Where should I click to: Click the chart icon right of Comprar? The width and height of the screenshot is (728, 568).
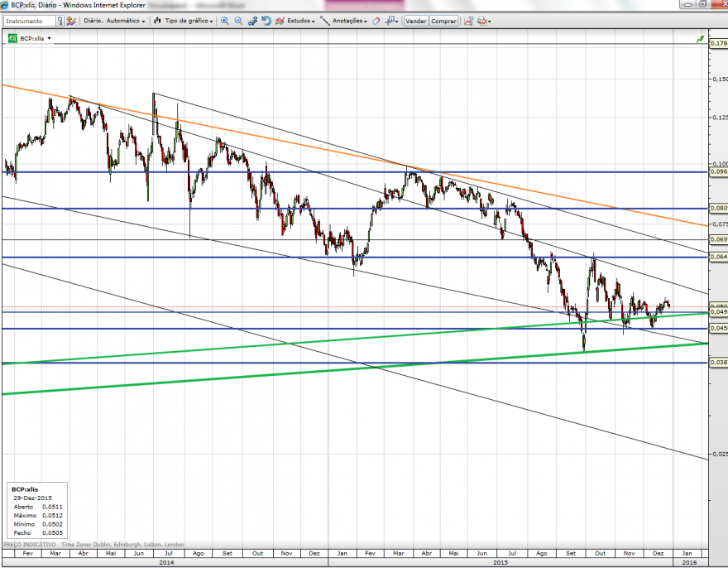(468, 21)
